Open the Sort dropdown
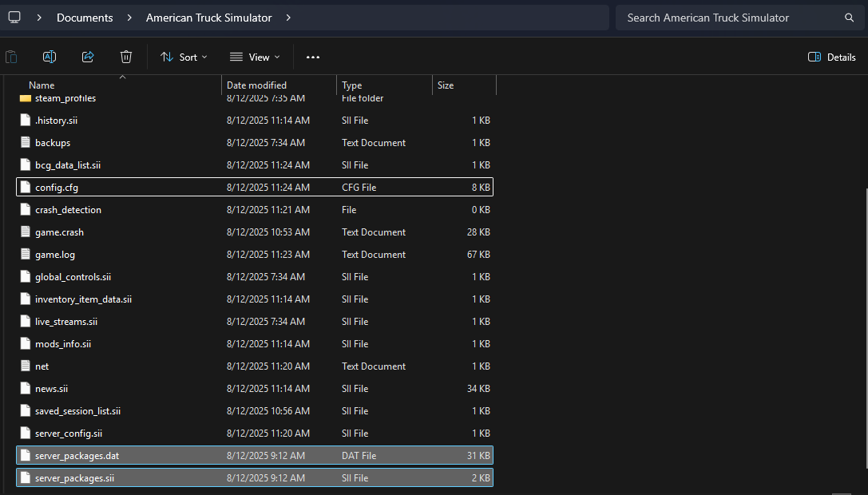 coord(184,57)
